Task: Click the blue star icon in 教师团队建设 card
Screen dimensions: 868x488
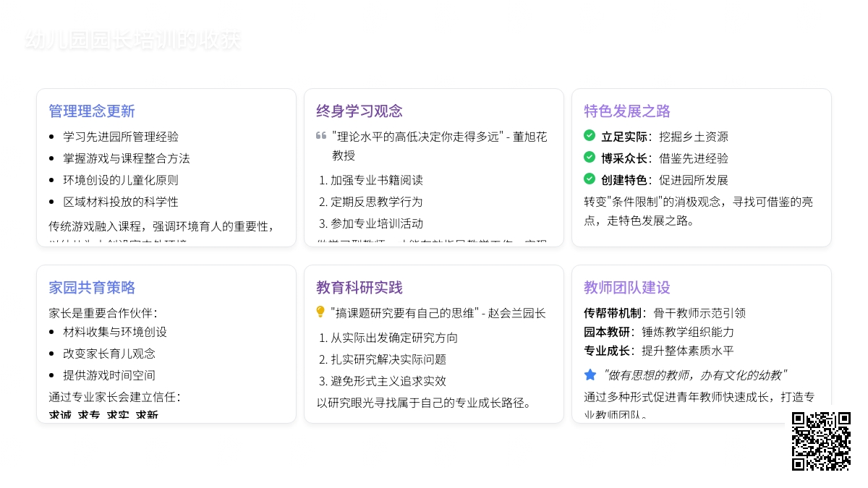Action: coord(590,374)
